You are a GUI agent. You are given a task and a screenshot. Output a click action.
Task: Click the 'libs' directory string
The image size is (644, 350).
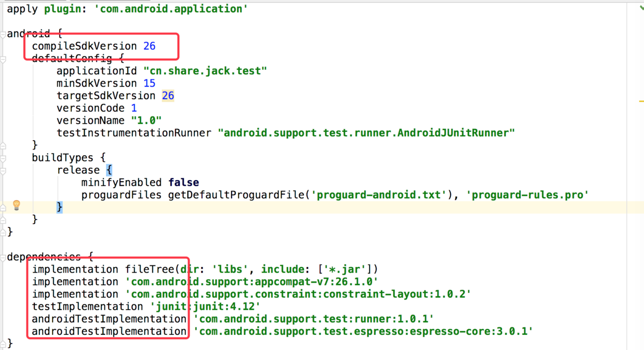click(x=230, y=269)
